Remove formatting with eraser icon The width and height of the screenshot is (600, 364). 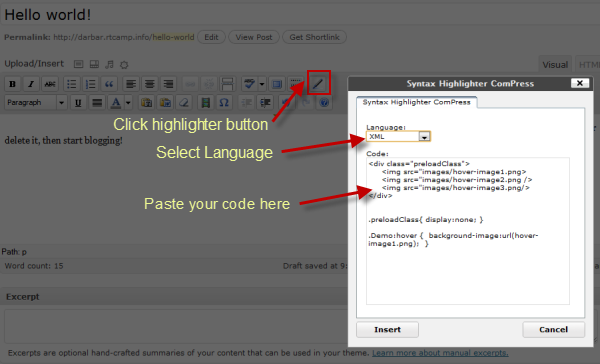[184, 103]
